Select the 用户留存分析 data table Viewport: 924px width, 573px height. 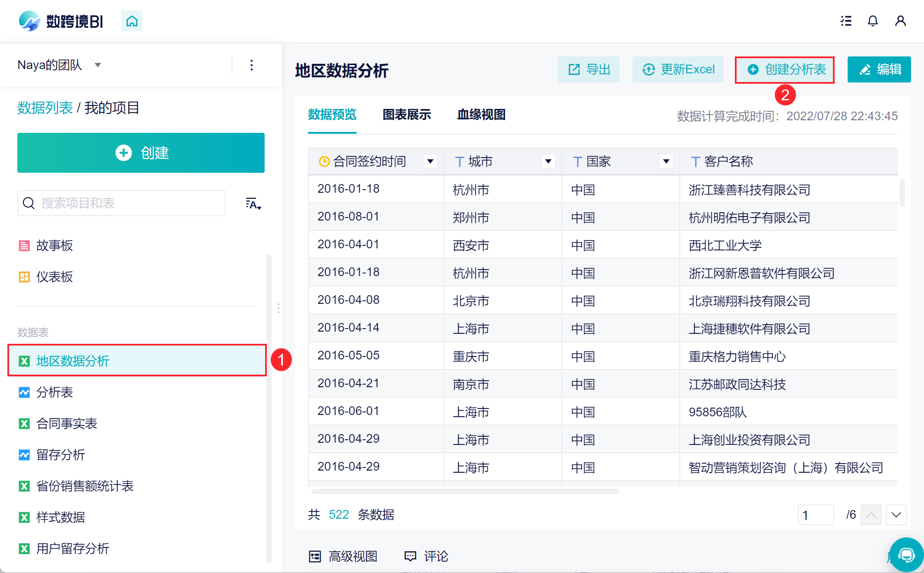(x=64, y=549)
